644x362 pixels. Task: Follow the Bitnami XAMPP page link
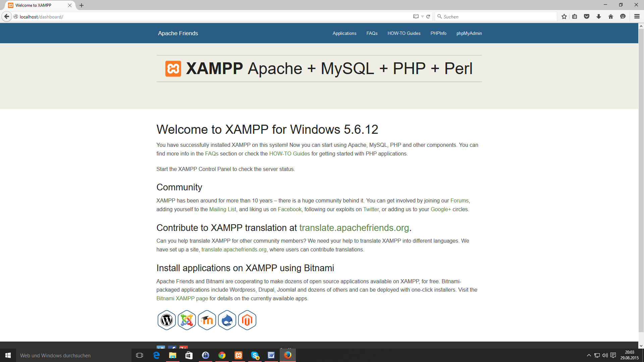click(182, 298)
